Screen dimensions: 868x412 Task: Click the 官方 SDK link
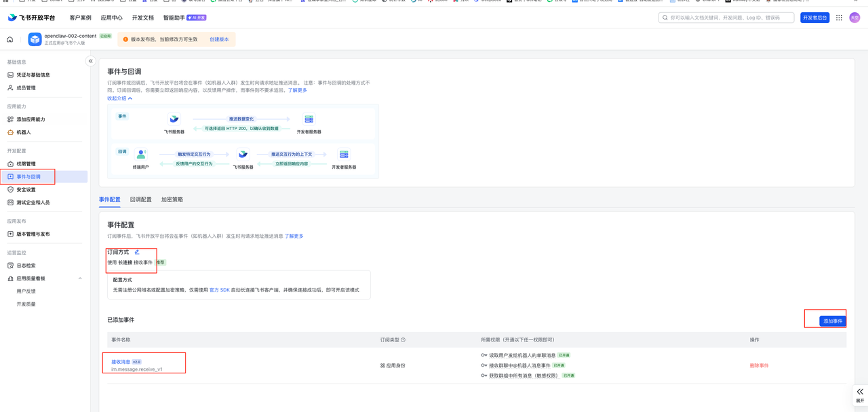[x=220, y=290]
